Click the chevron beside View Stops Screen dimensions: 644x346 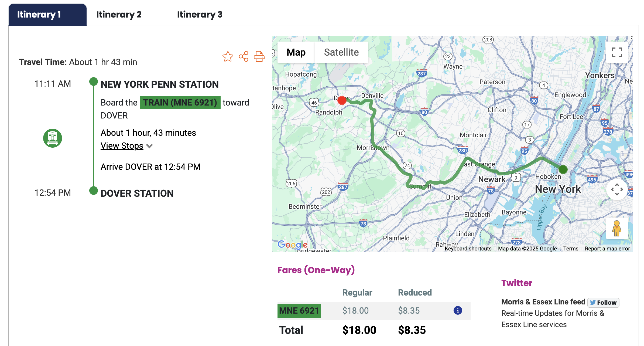pyautogui.click(x=149, y=146)
